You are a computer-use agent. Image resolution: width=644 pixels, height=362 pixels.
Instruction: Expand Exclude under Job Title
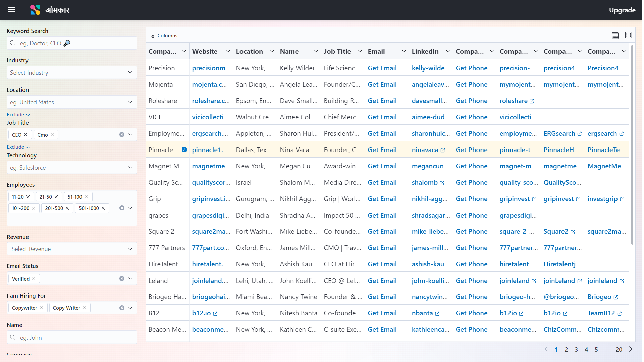18,147
